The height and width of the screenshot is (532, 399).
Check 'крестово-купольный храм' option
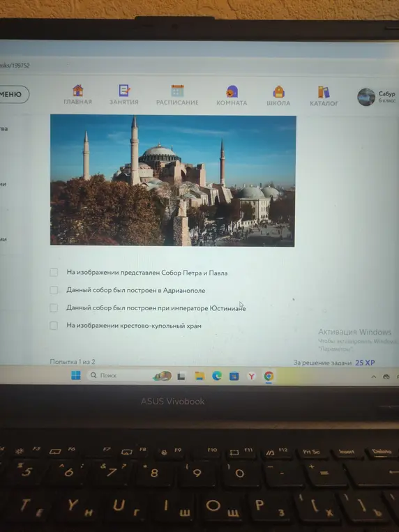tap(54, 326)
